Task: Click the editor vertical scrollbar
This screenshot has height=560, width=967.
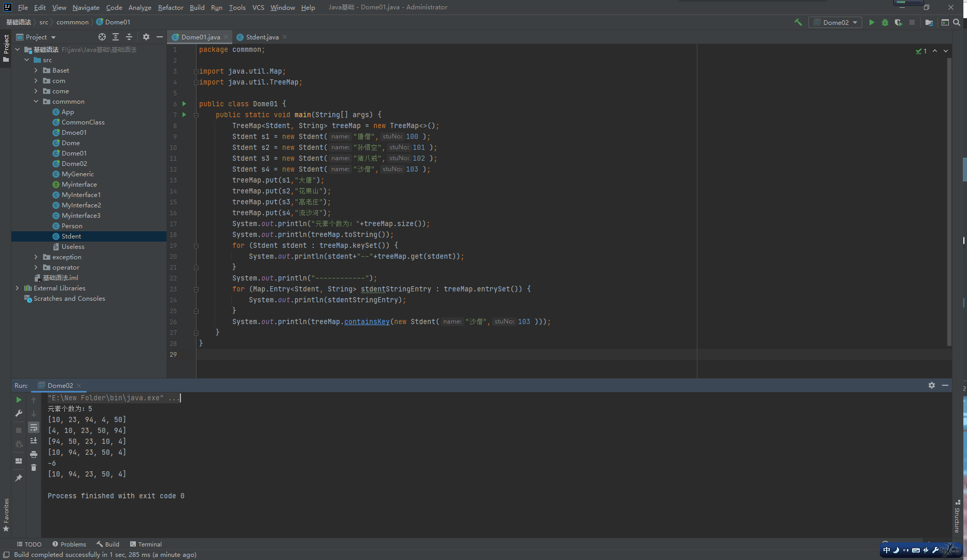Action: 949,202
